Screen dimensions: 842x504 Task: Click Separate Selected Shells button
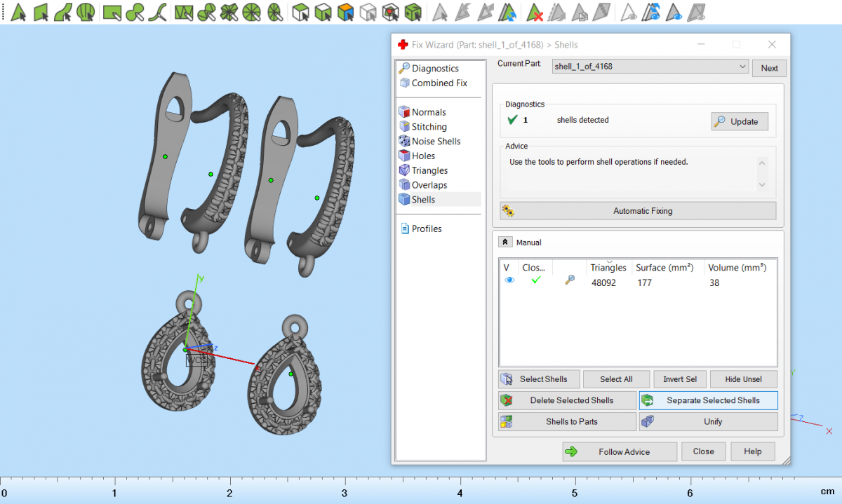point(708,400)
